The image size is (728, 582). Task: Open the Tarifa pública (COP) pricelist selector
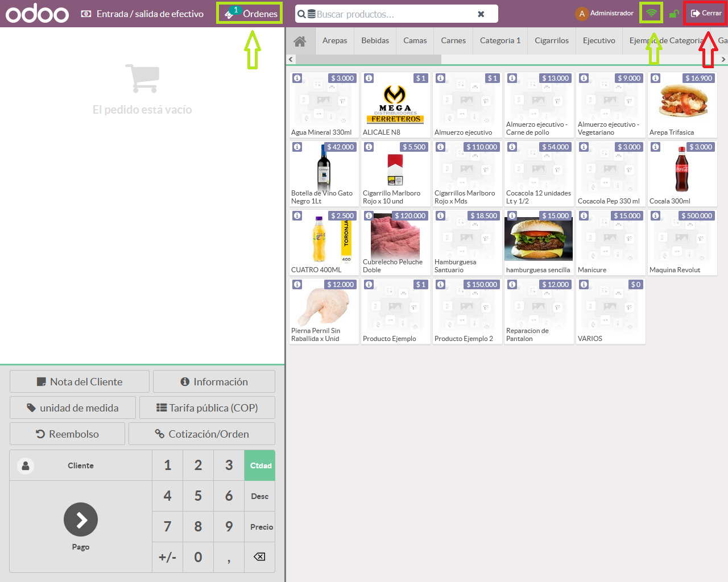(207, 408)
